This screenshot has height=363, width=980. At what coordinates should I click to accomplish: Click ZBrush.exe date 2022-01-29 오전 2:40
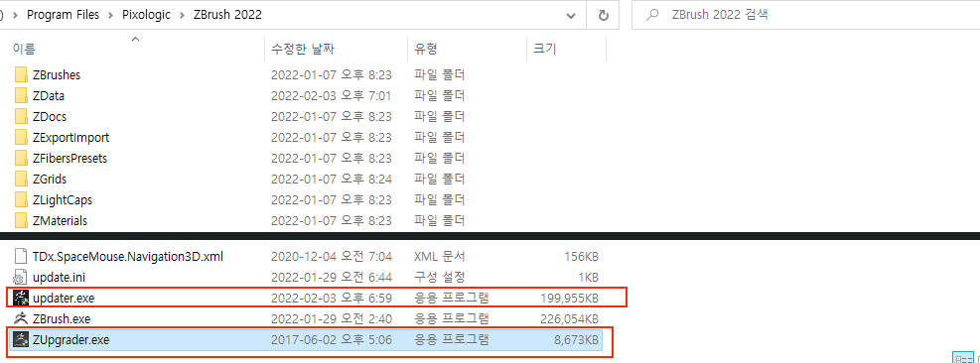click(x=332, y=318)
